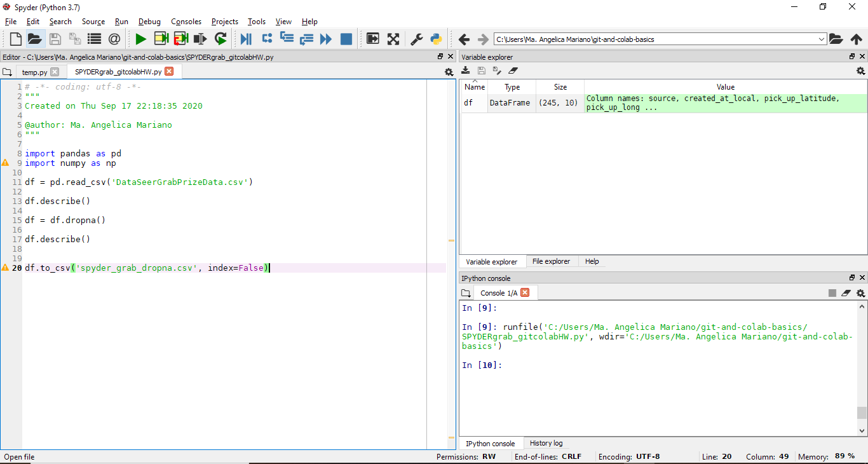Import data into the Variable explorer
Screen dimensions: 868x464
[x=466, y=71]
